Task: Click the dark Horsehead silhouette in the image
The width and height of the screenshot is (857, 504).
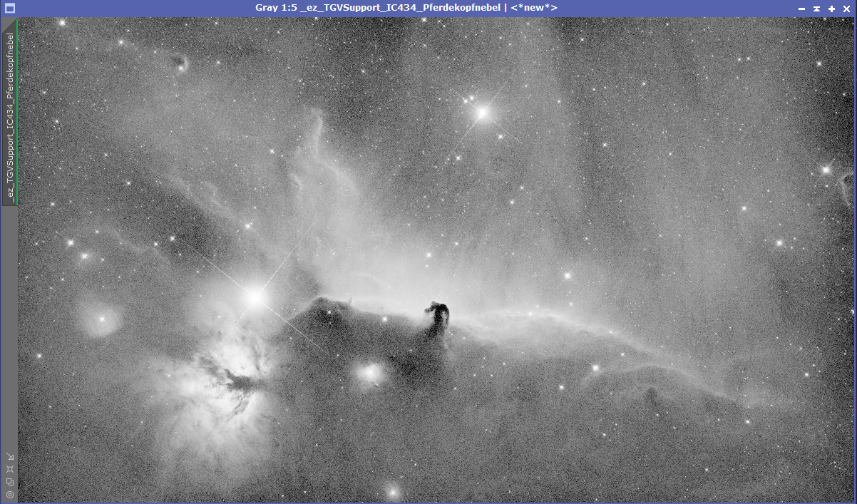Action: (x=438, y=316)
